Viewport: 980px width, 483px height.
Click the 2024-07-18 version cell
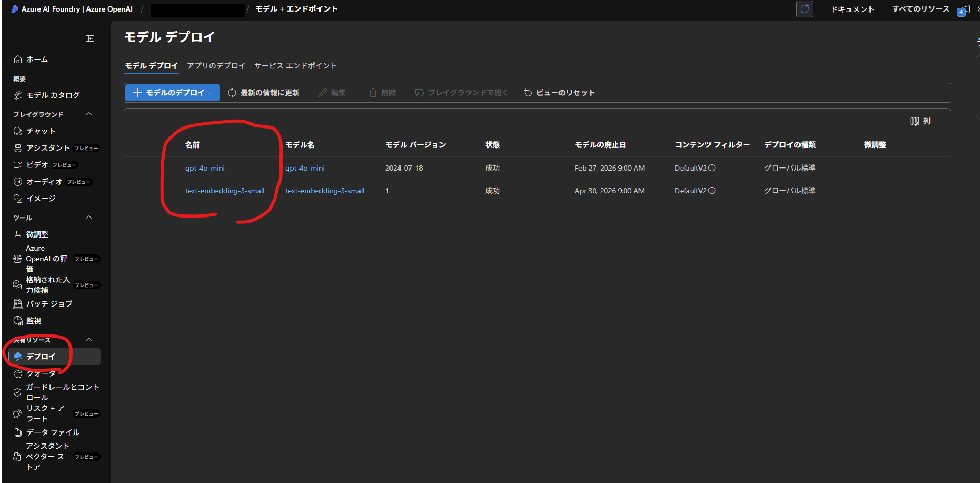coord(404,168)
